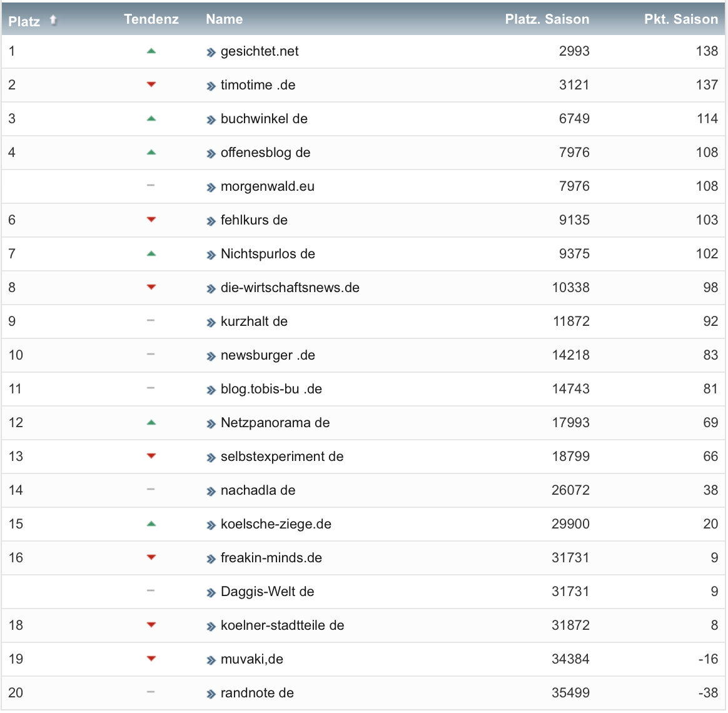Click the season rank value 10338
This screenshot has height=713, width=728.
coord(570,288)
